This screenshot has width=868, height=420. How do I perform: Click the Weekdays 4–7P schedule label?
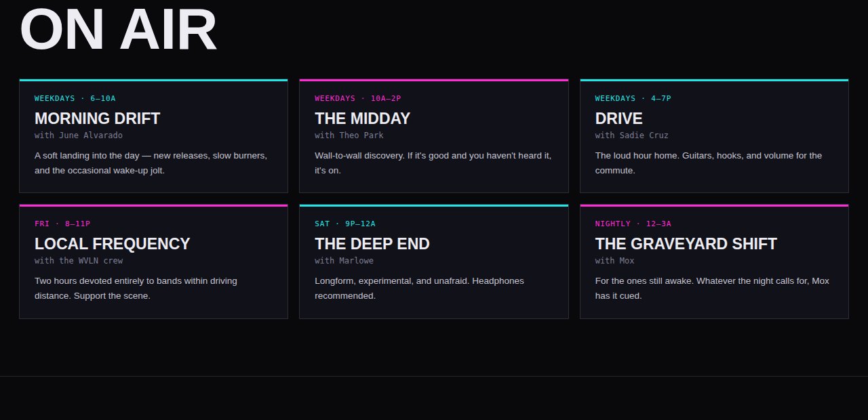[x=633, y=98]
